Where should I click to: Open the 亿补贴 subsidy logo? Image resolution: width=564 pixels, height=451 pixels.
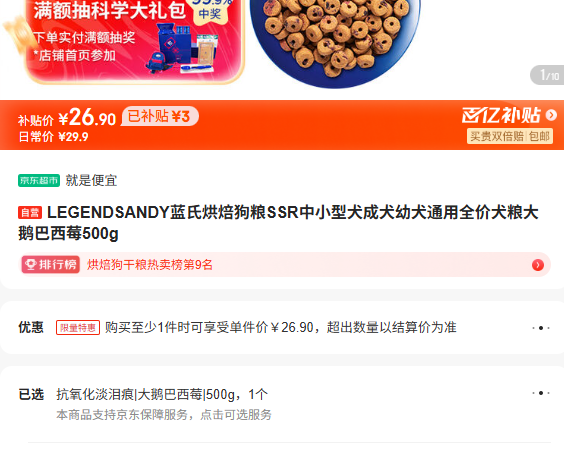pyautogui.click(x=501, y=115)
